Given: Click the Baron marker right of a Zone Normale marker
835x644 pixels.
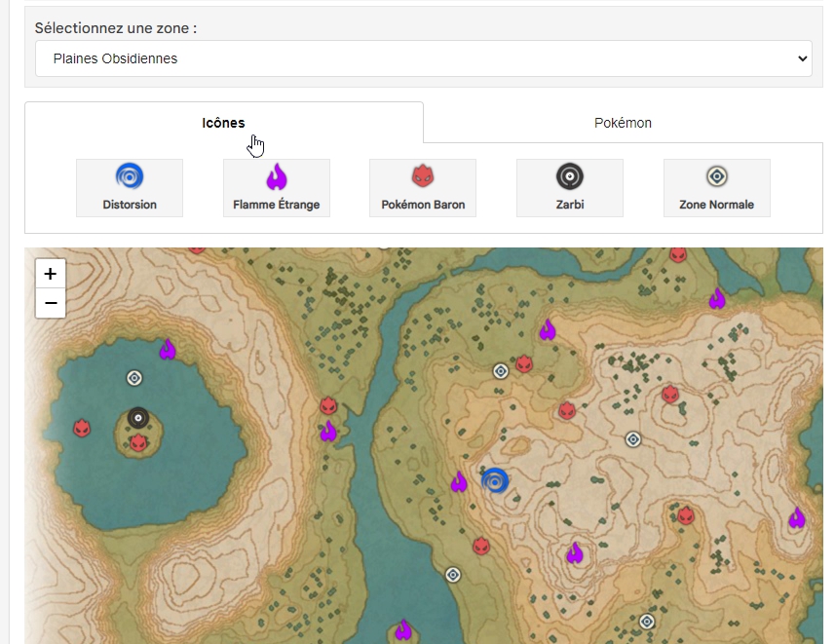Looking at the screenshot, I should 524,363.
